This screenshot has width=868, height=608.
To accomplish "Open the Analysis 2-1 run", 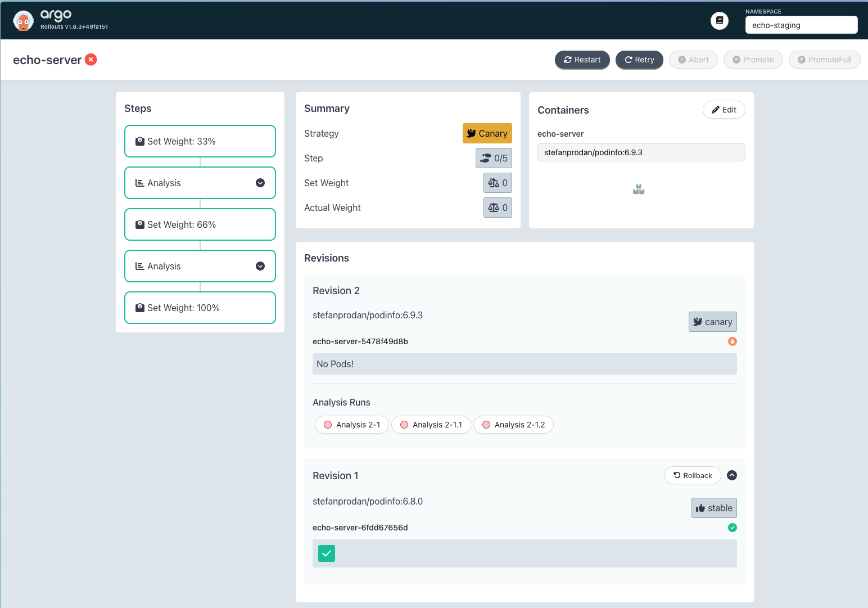I will point(352,425).
